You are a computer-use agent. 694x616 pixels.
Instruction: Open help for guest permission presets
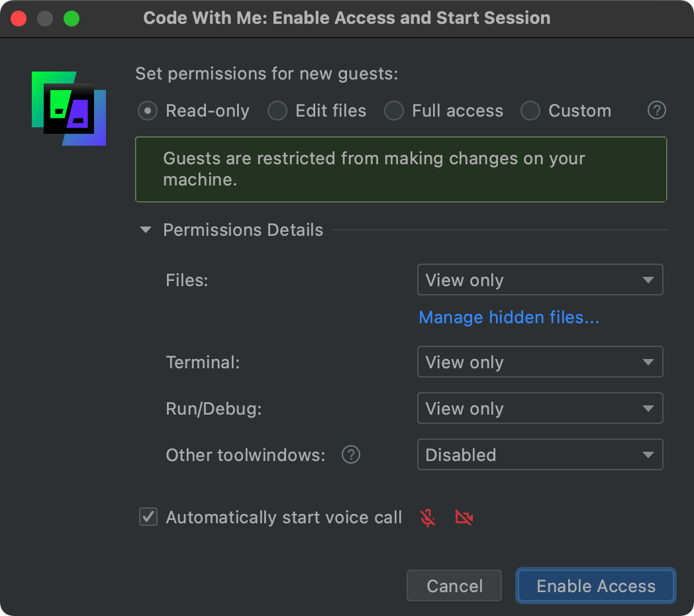tap(656, 110)
